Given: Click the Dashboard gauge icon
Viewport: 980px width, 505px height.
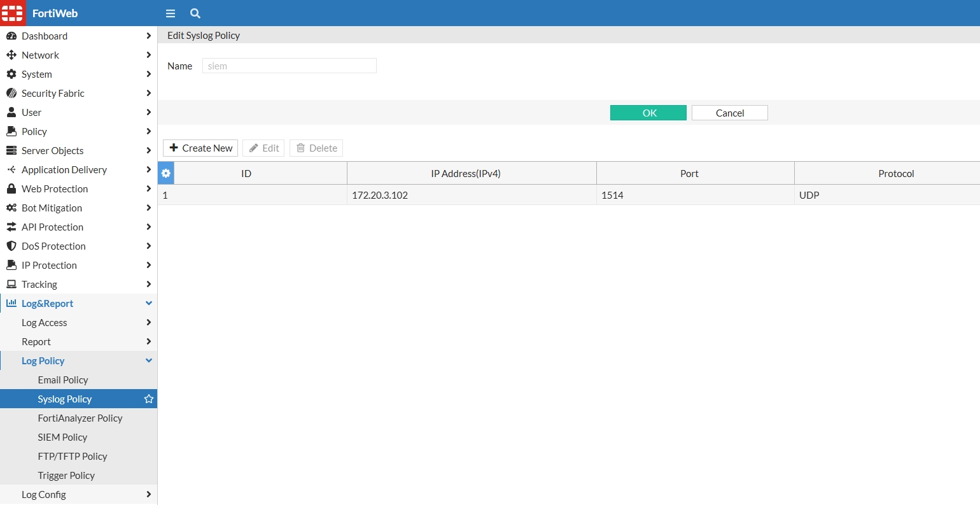Looking at the screenshot, I should [11, 36].
